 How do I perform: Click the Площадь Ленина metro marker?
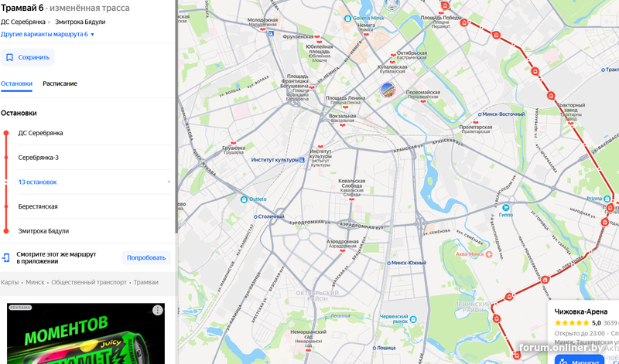[345, 107]
